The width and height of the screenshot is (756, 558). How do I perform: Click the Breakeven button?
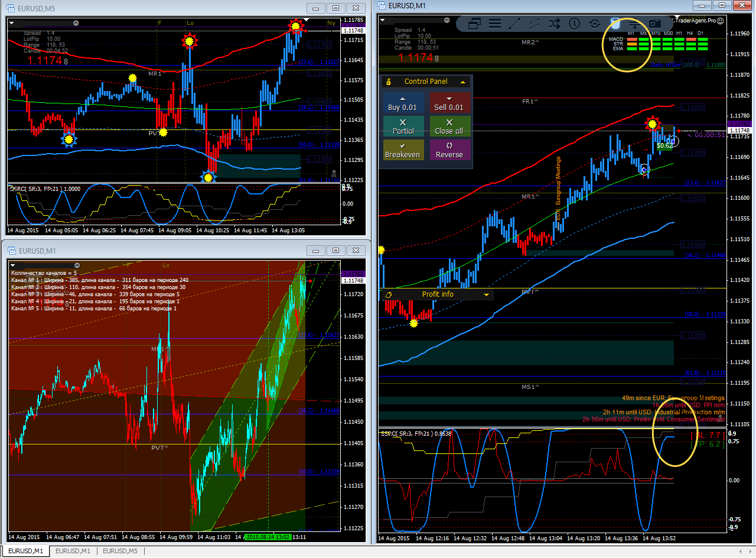coord(403,150)
